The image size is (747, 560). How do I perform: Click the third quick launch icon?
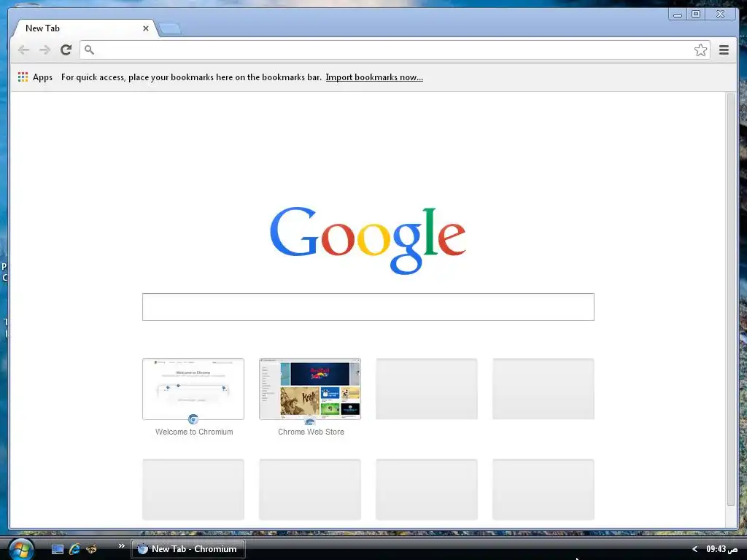coord(91,549)
